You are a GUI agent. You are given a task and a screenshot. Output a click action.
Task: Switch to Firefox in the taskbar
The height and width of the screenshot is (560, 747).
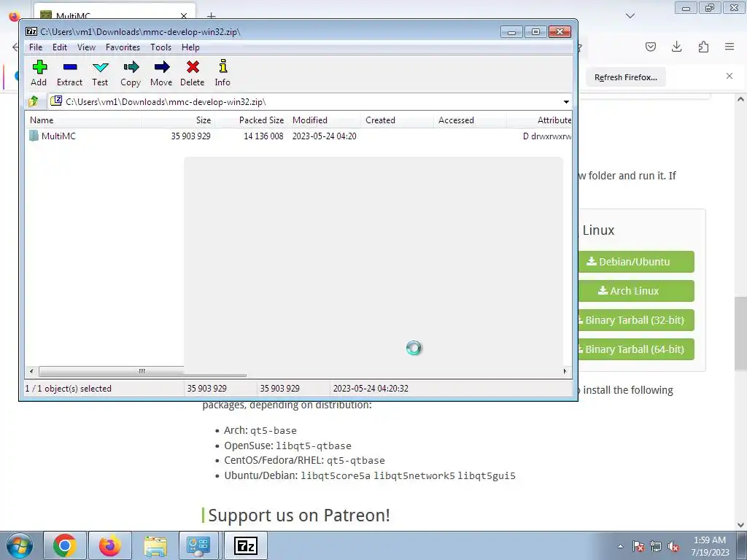click(x=110, y=545)
